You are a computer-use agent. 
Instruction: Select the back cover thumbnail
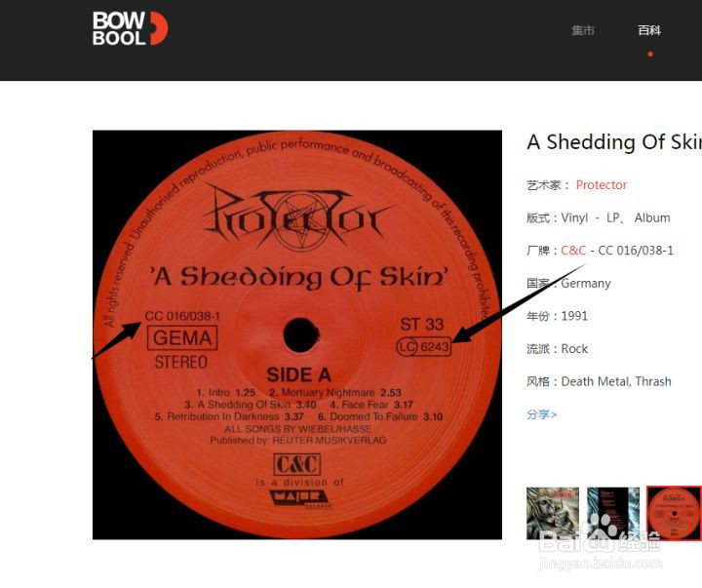tap(613, 513)
